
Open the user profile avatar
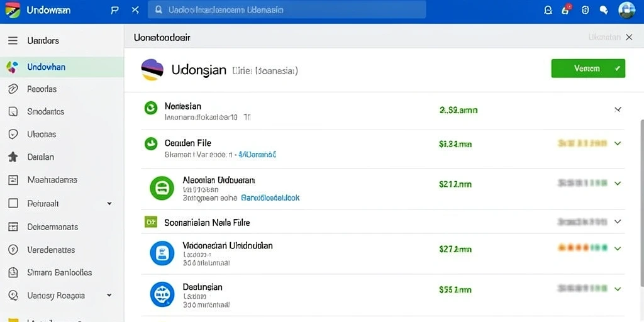tap(627, 10)
